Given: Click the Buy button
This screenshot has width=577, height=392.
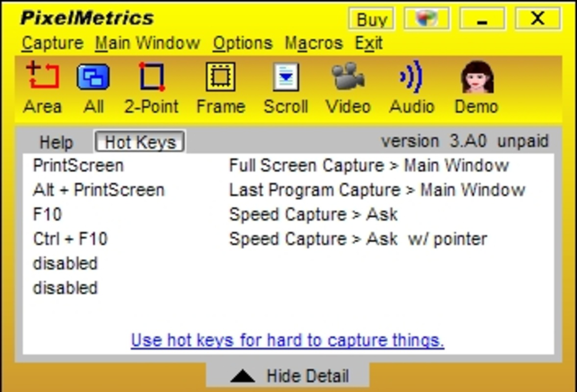Looking at the screenshot, I should click(371, 19).
